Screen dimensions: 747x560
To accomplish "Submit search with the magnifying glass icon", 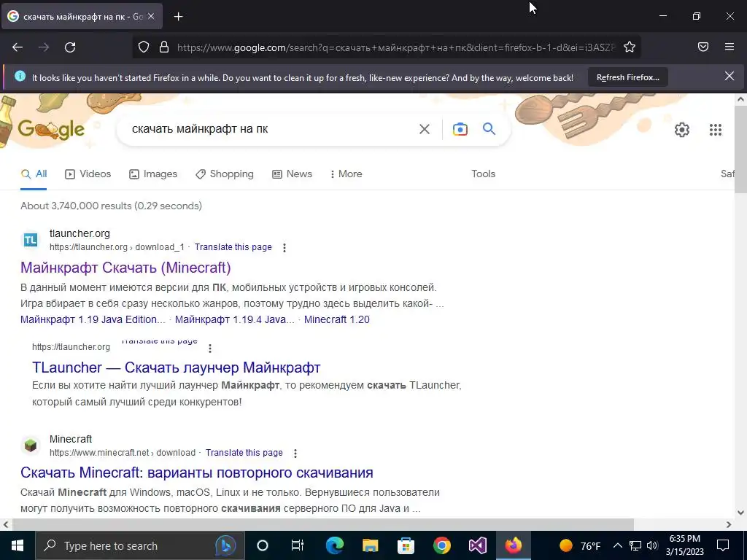I will pyautogui.click(x=489, y=128).
